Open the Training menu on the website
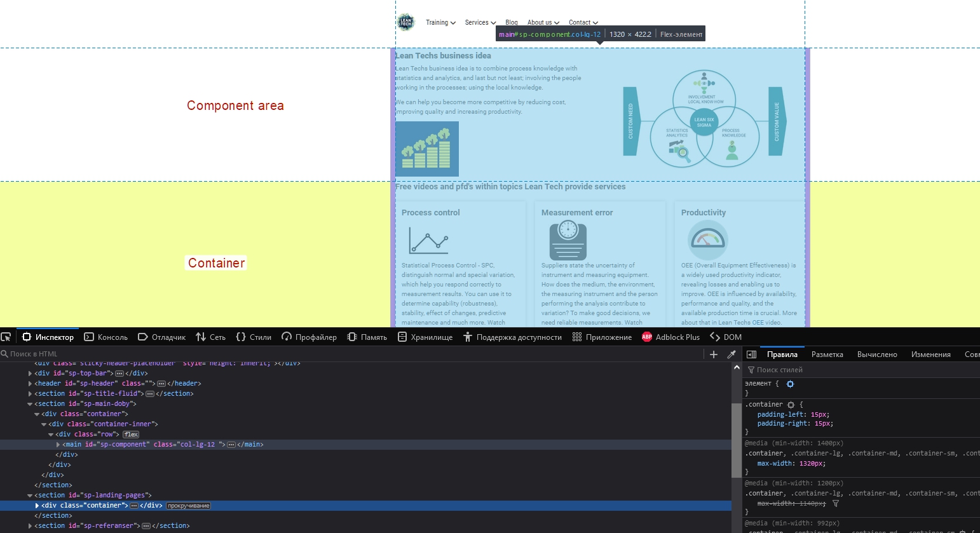 click(x=440, y=22)
